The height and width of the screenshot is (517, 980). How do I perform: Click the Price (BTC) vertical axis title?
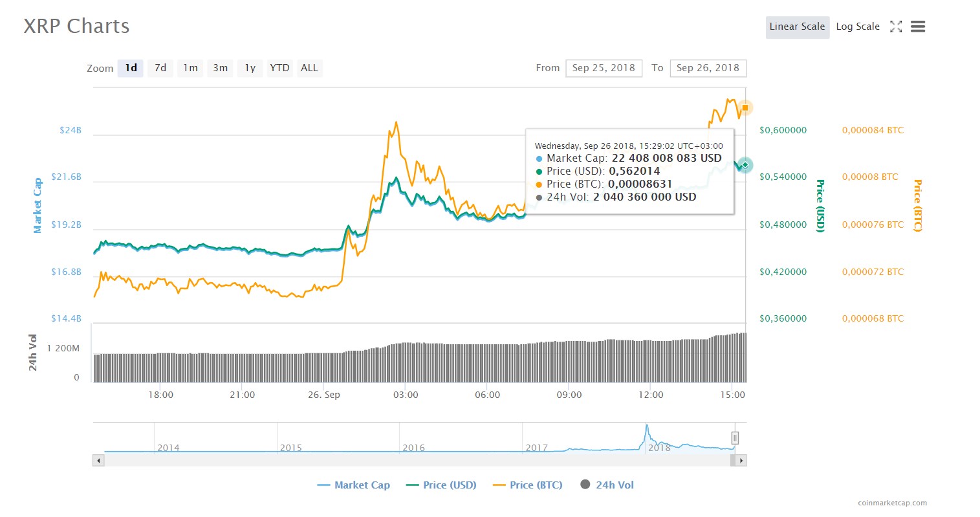(917, 205)
